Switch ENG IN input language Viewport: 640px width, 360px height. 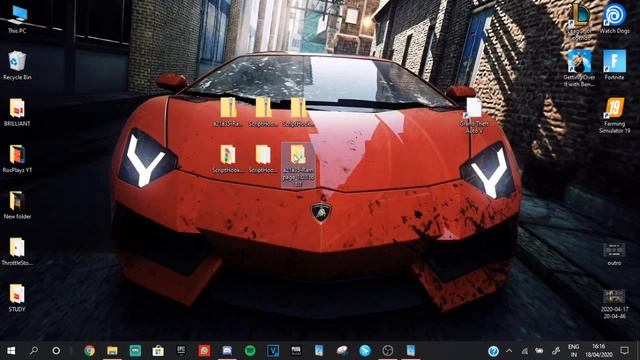[x=573, y=351]
